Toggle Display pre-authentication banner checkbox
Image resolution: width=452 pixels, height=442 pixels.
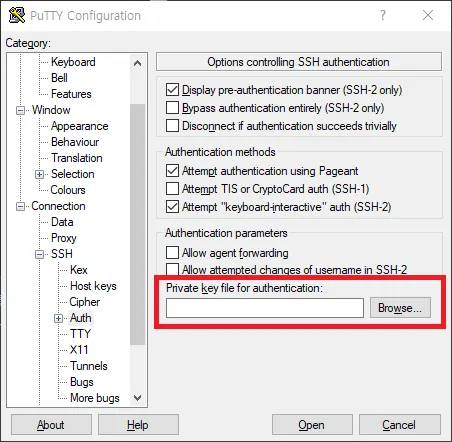(172, 90)
